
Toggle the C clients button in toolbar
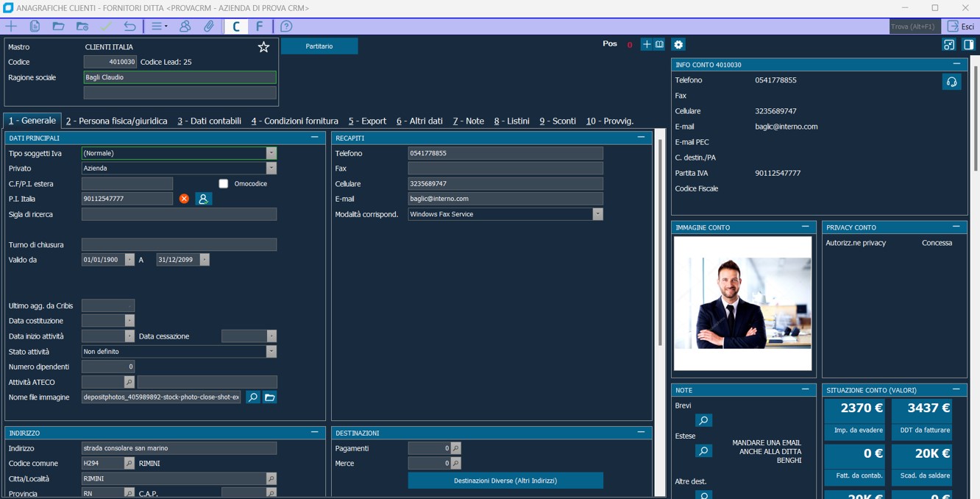(235, 26)
